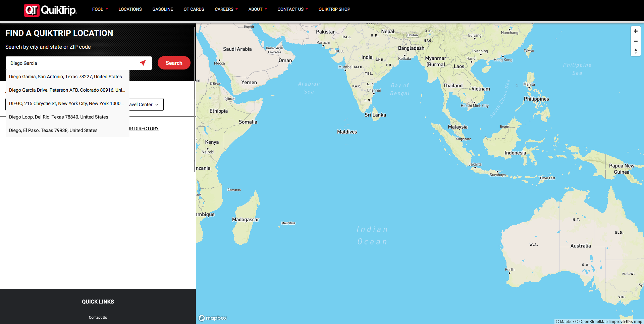The width and height of the screenshot is (644, 324).
Task: Click the Madagascar map label
Action: coord(246,220)
